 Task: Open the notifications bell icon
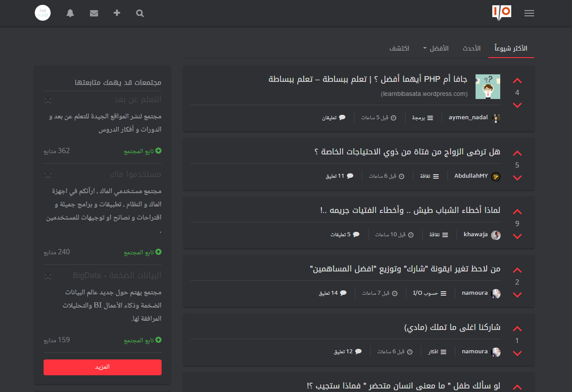[70, 13]
